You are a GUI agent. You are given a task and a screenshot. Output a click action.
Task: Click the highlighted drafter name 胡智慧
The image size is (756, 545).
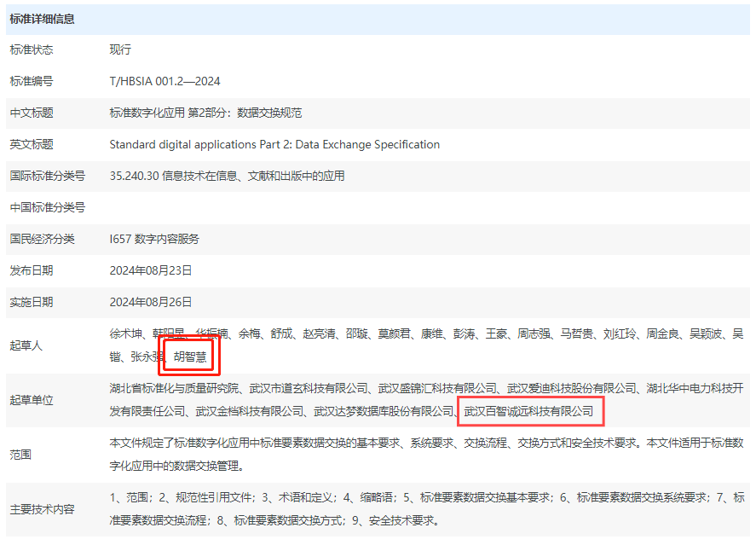click(190, 357)
